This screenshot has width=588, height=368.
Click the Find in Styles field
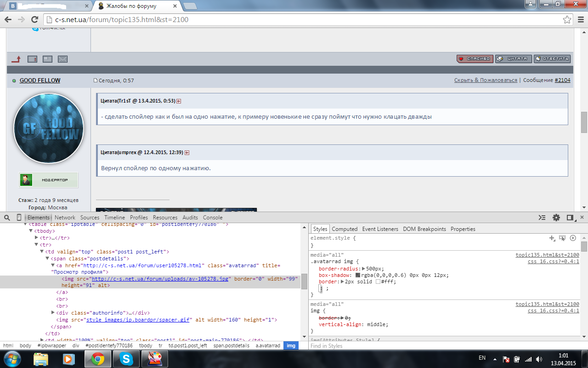click(443, 345)
